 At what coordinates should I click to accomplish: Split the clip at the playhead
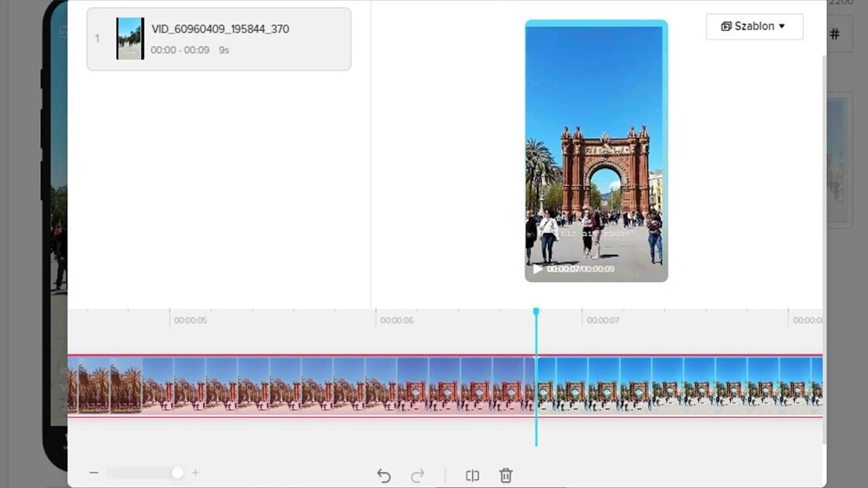472,476
